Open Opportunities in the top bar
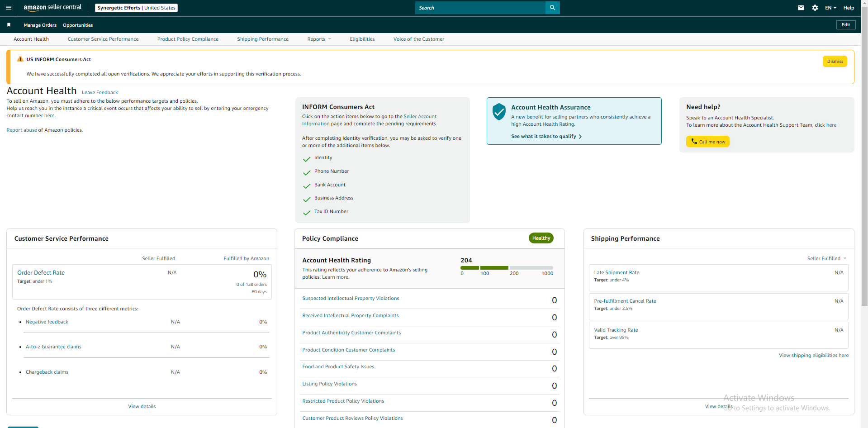Viewport: 868px width, 428px height. [78, 25]
